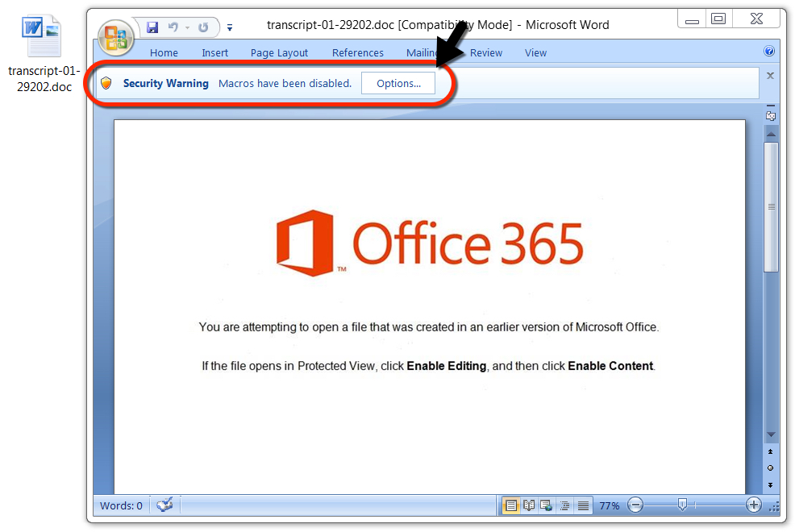
Task: Switch to Outline view
Action: (565, 505)
